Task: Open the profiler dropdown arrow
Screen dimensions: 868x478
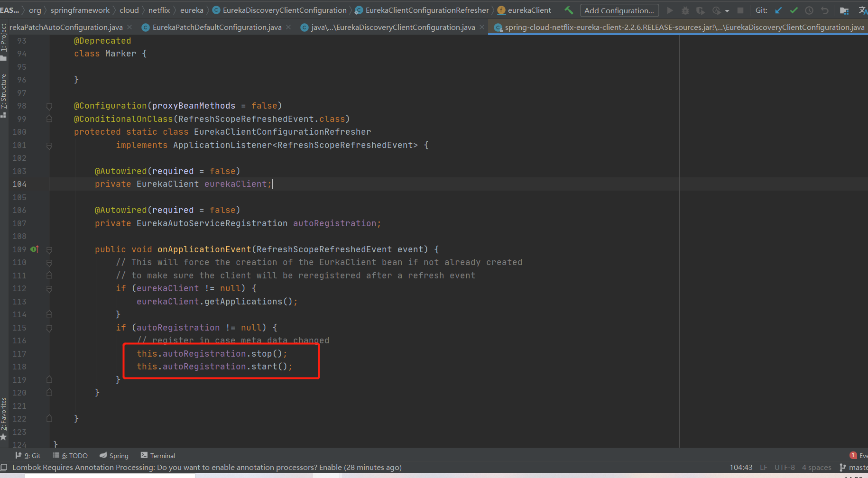Action: pyautogui.click(x=727, y=11)
